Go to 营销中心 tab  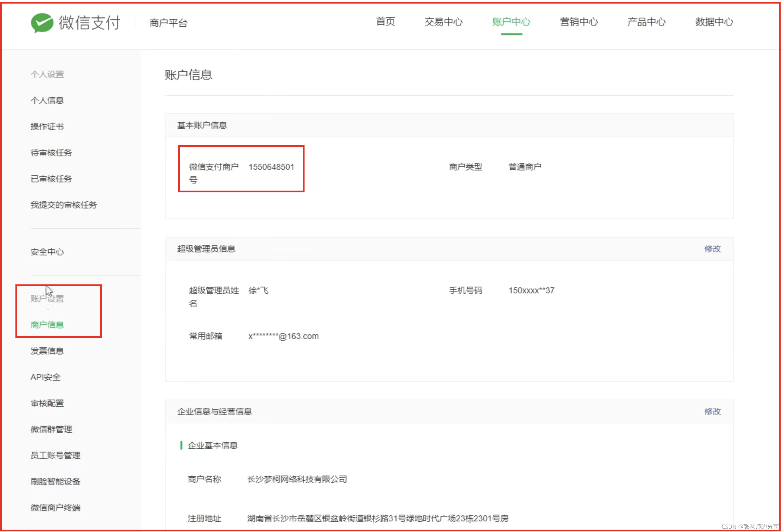[579, 22]
